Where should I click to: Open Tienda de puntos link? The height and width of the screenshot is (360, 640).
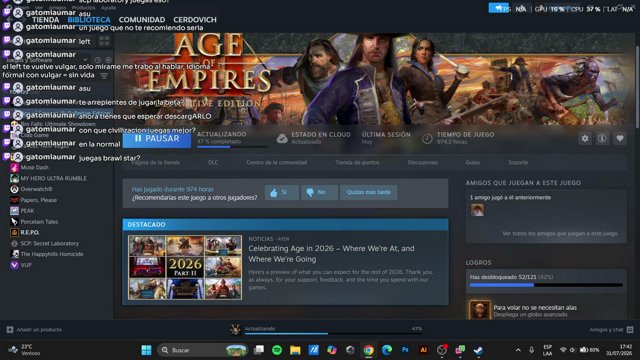[x=357, y=162]
